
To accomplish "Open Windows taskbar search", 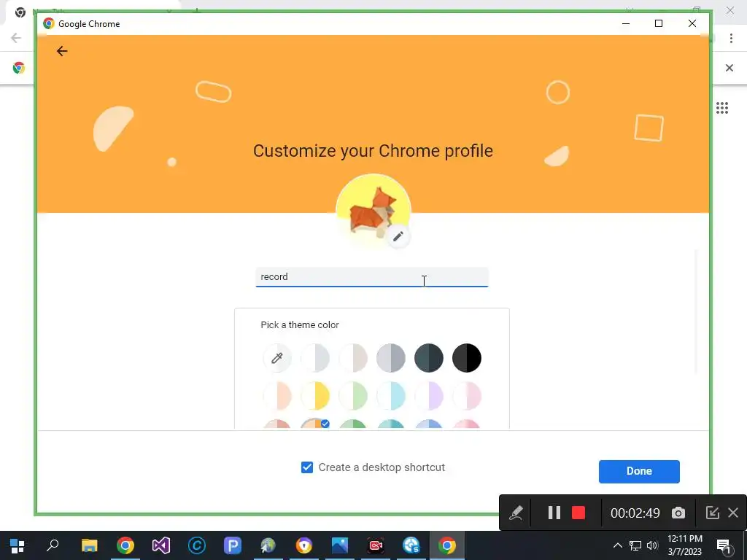I will pyautogui.click(x=53, y=545).
